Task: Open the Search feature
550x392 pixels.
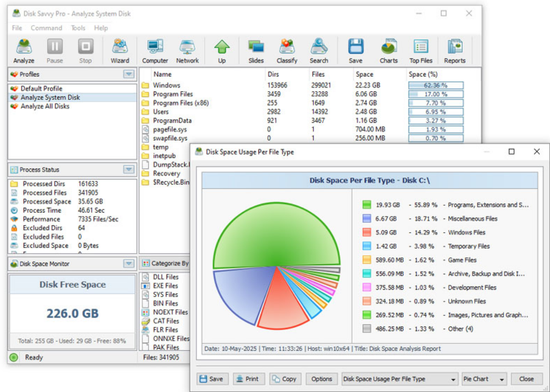Action: tap(319, 50)
